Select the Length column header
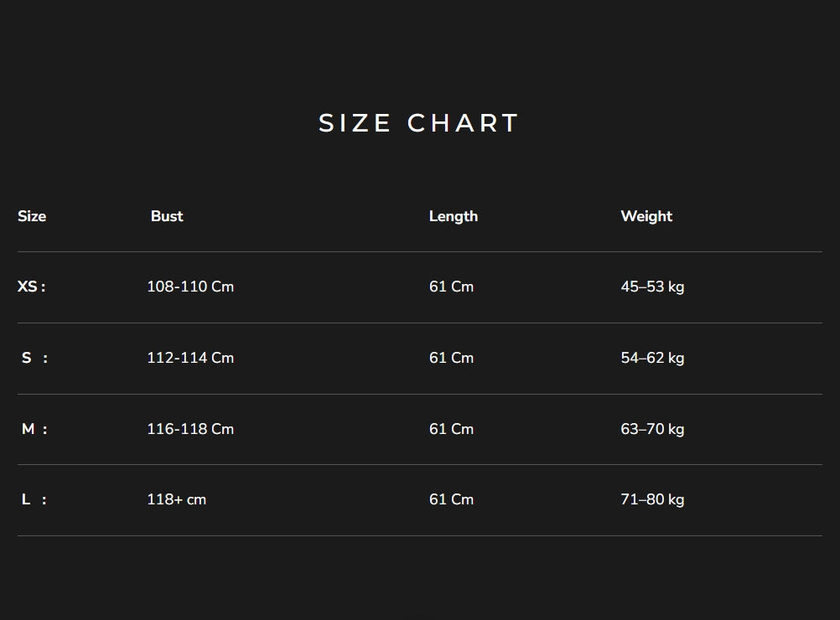Screen dimensions: 840x620 click(454, 216)
